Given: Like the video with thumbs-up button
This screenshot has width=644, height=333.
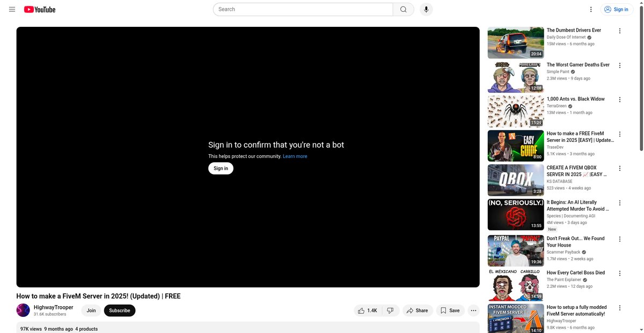Looking at the screenshot, I should [368, 310].
